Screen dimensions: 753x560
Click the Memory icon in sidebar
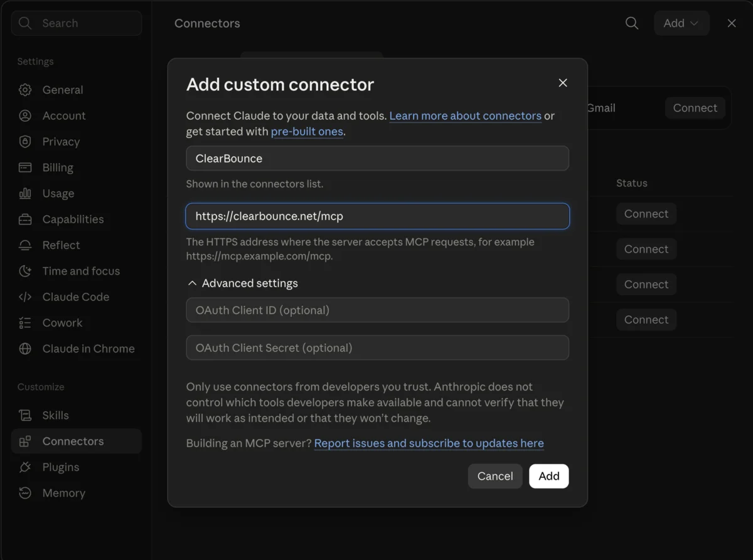pos(25,493)
